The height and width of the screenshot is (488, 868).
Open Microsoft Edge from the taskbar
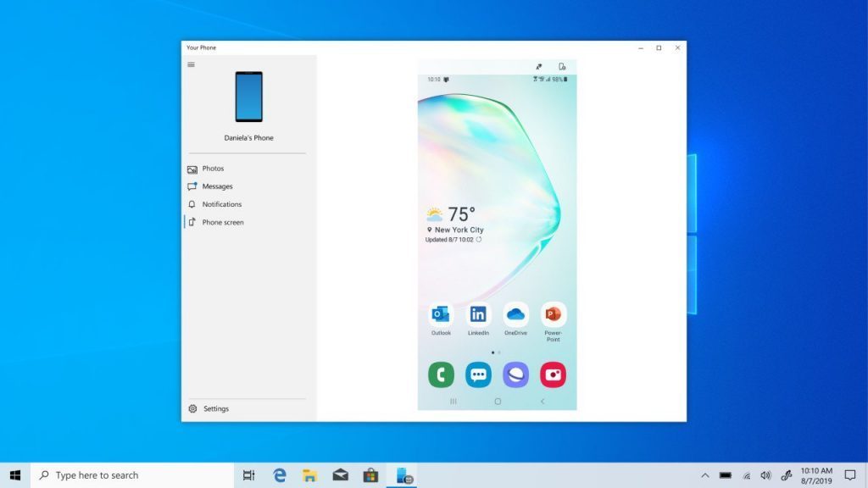point(280,475)
